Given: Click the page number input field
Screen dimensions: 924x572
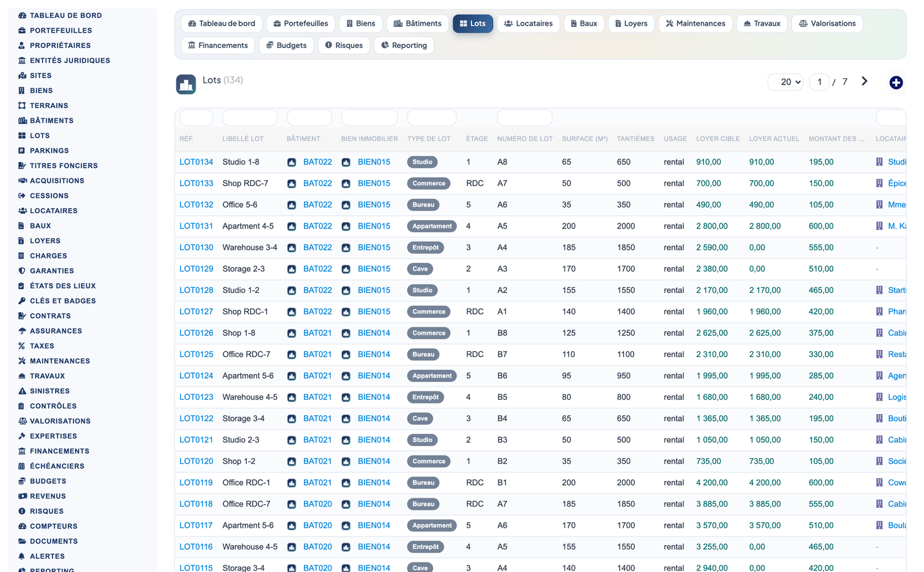Looking at the screenshot, I should [x=819, y=82].
